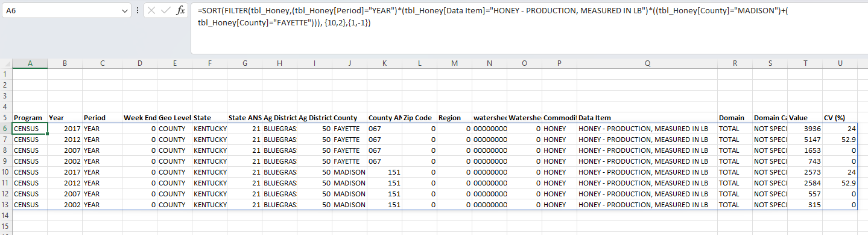Select column Q header
Image resolution: width=868 pixels, height=235 pixels.
(x=647, y=63)
